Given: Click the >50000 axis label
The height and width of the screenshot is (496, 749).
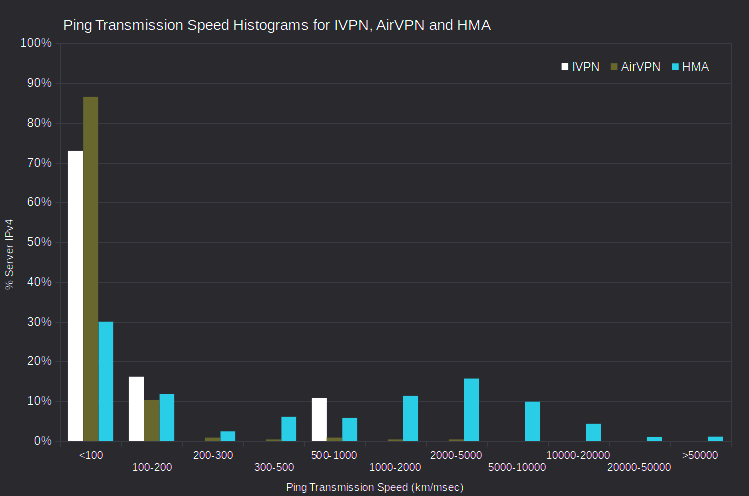Looking at the screenshot, I should coord(700,455).
